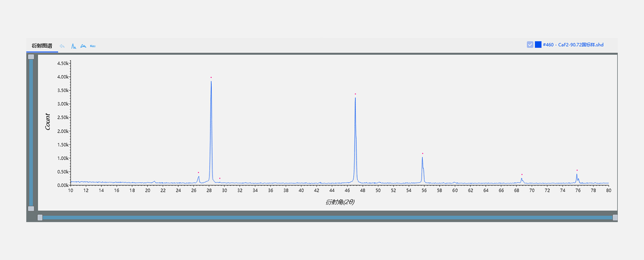
Task: Select the red peak marker near 28 degrees
Action: click(x=211, y=77)
